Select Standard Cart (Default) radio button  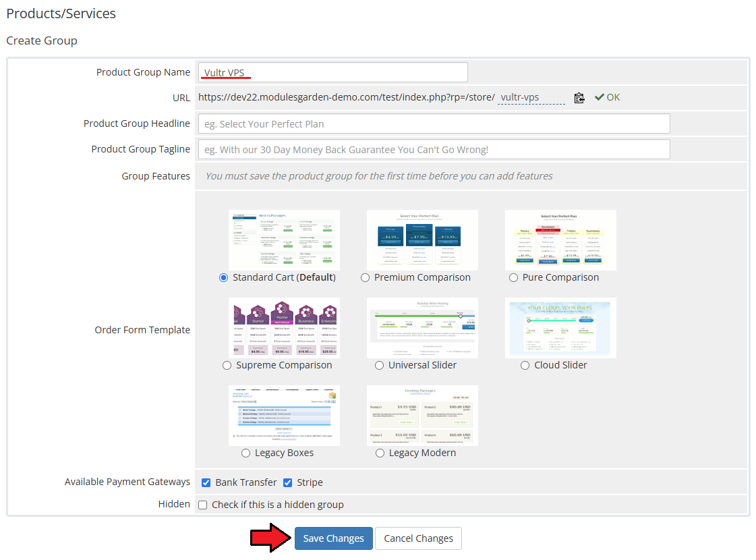(x=223, y=278)
